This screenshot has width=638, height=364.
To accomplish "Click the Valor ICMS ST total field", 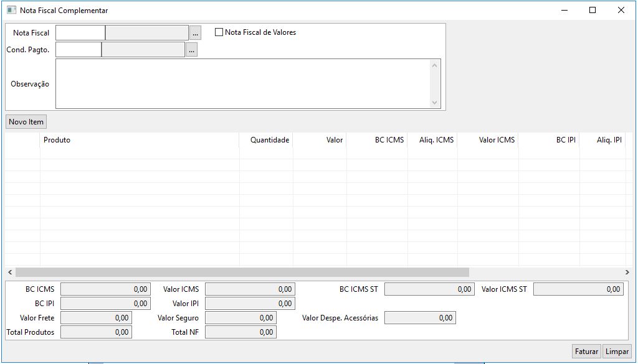I will click(x=578, y=289).
